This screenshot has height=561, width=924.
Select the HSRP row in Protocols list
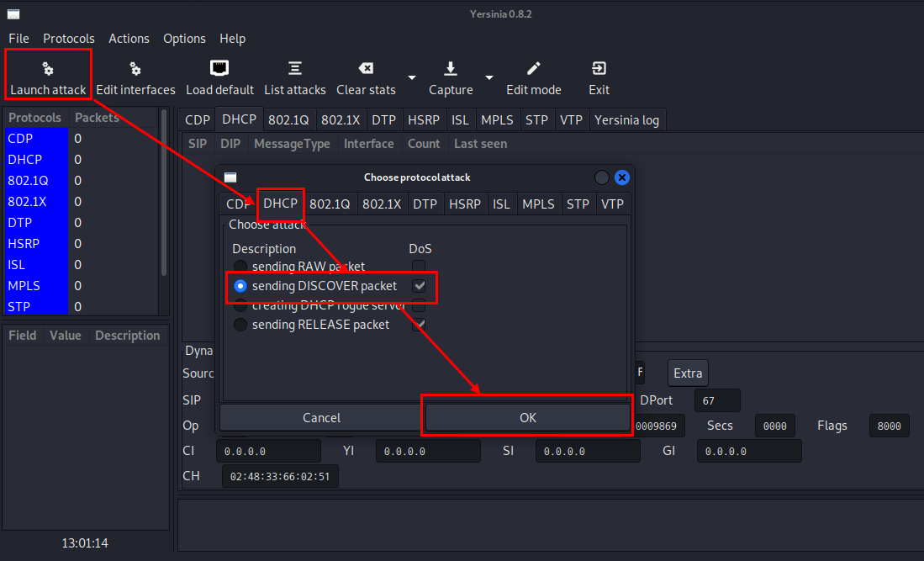coord(82,244)
